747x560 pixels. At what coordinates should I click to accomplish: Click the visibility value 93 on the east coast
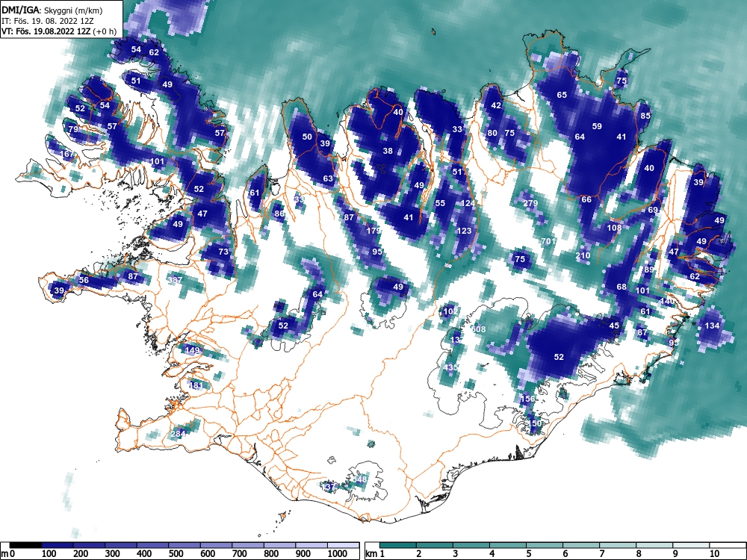(673, 343)
